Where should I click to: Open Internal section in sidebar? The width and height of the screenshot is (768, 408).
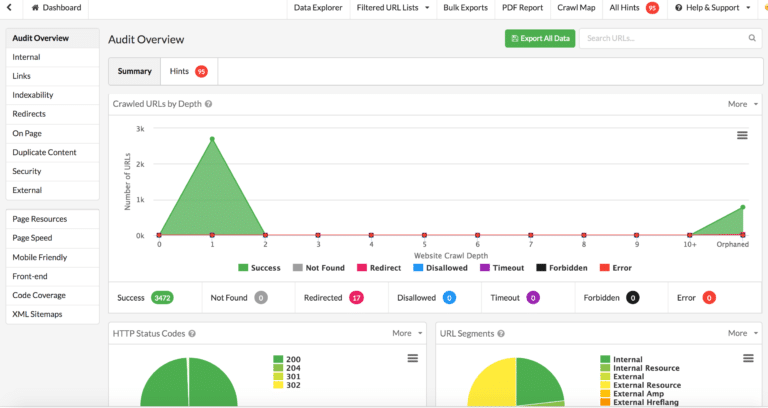[x=52, y=57]
